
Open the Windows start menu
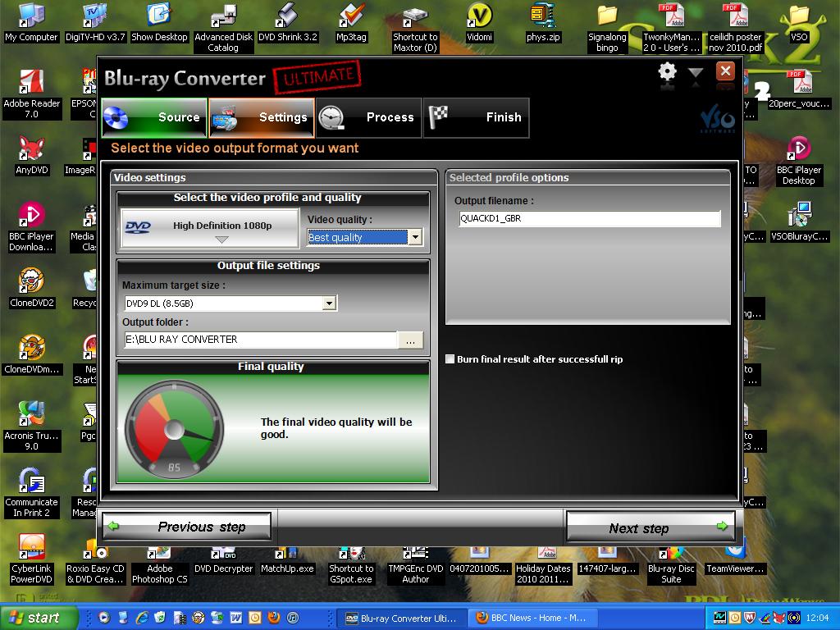pos(39,618)
